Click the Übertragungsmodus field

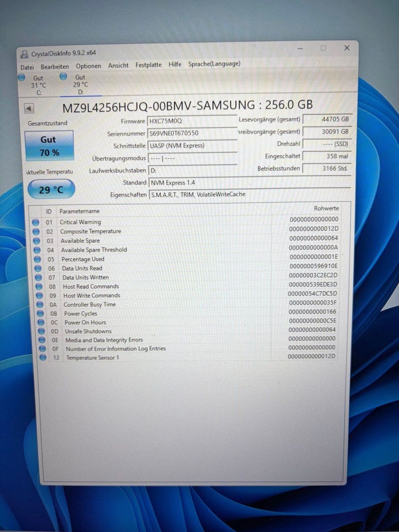(x=193, y=158)
